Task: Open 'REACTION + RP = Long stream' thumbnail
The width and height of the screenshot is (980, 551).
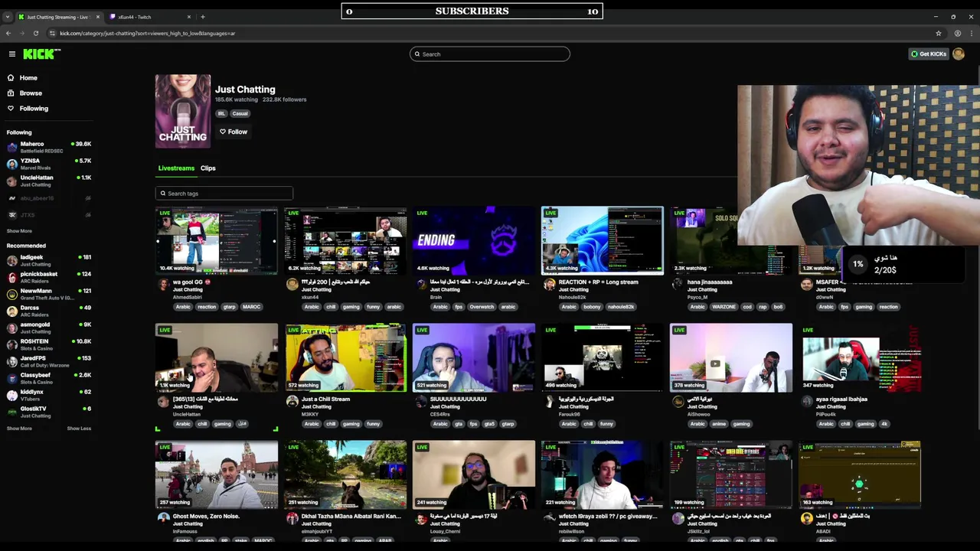Action: point(603,240)
